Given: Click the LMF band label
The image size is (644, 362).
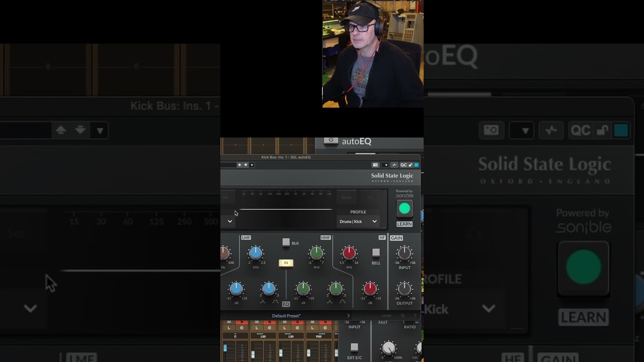Looking at the screenshot, I should point(246,237).
